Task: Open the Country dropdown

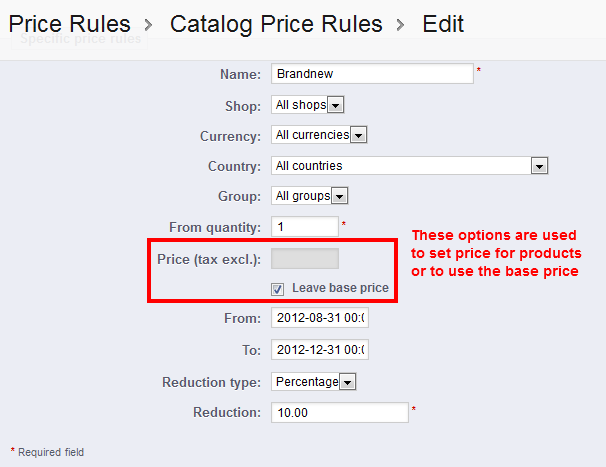Action: pyautogui.click(x=409, y=166)
